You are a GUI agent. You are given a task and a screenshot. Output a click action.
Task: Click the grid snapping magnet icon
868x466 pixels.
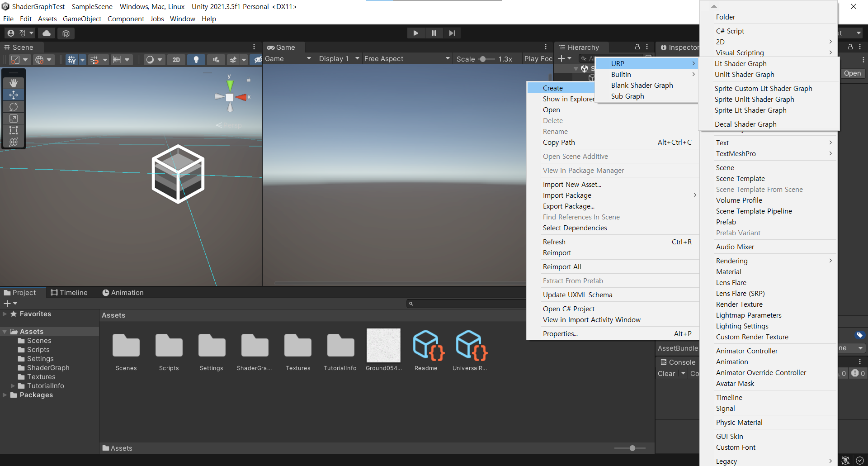coord(94,59)
